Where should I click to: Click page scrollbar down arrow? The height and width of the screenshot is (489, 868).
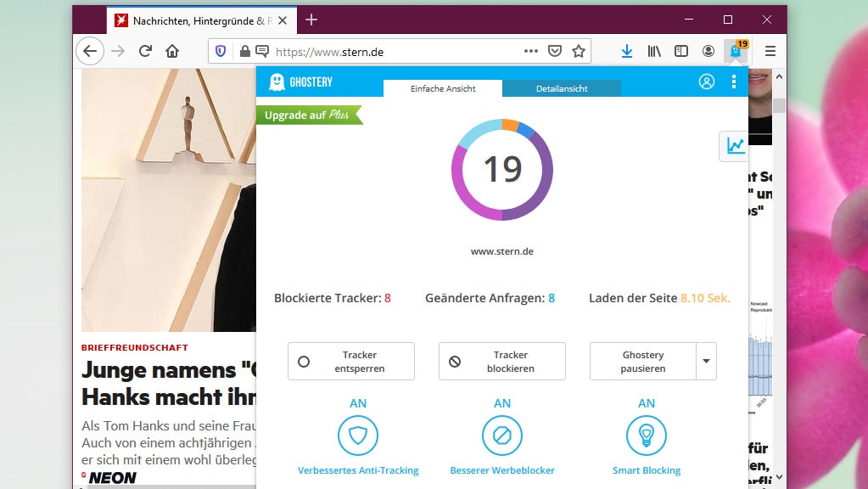tap(780, 477)
